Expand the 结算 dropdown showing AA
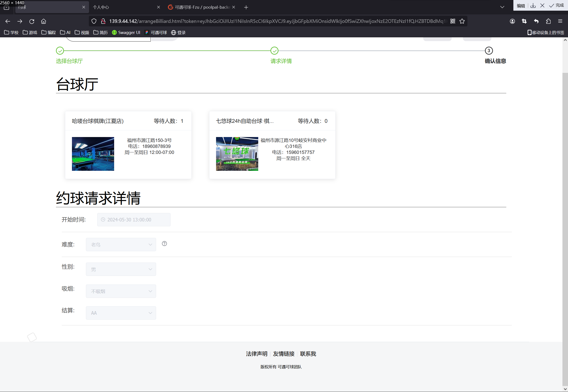The height and width of the screenshot is (392, 568). [x=121, y=313]
